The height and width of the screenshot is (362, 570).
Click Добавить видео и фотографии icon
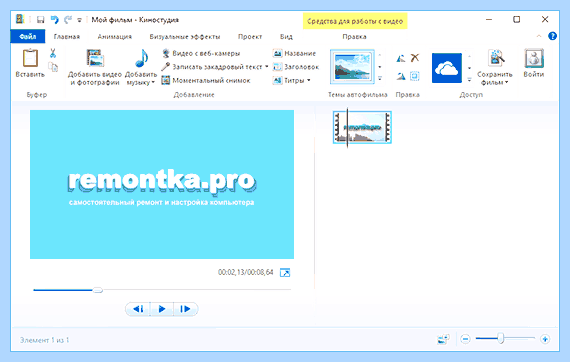click(x=95, y=58)
